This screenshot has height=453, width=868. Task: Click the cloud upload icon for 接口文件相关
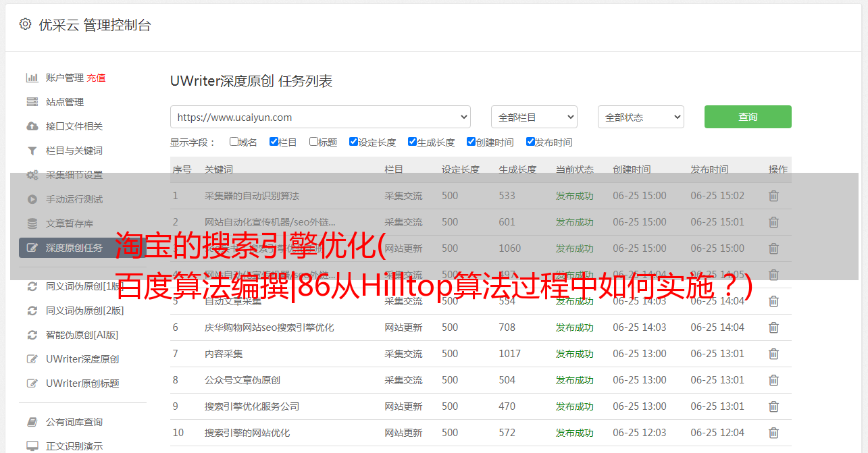coord(32,126)
